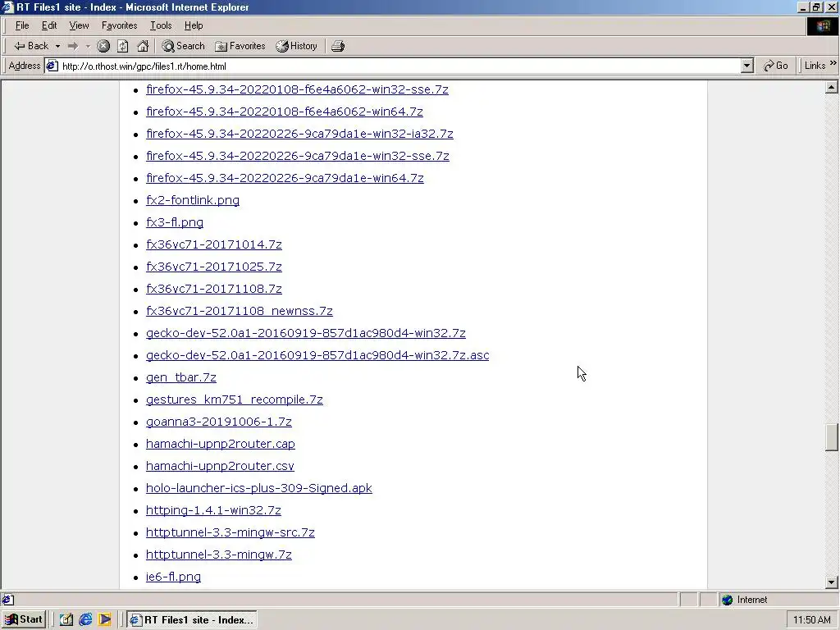Download fx36vc71-20171108.7z
Viewport: 840px width, 630px height.
coord(214,289)
